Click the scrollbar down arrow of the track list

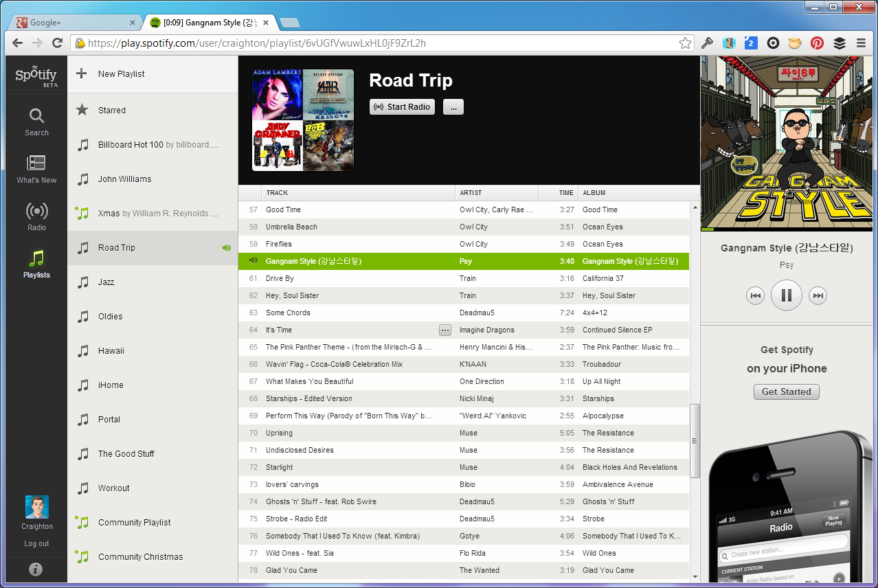tap(695, 576)
